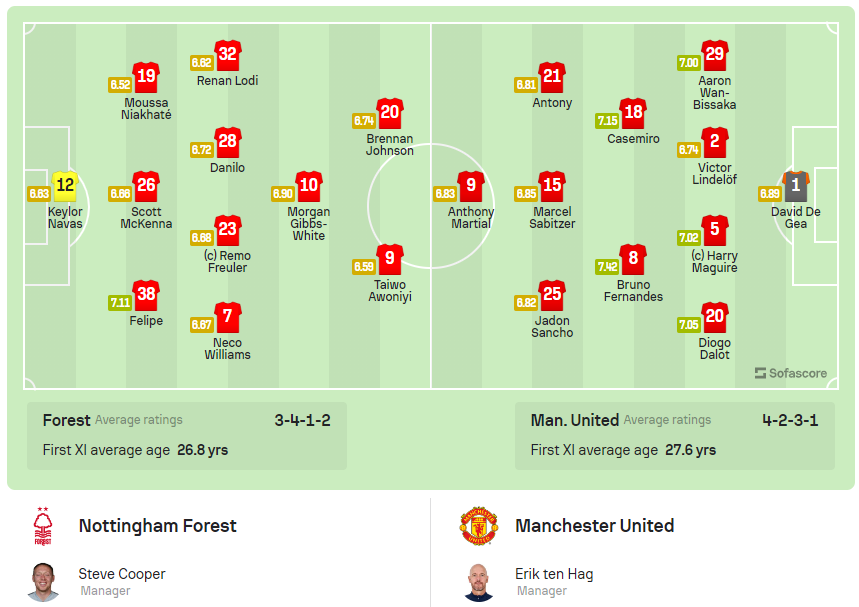Click Erik ten Hag's profile photo
The width and height of the screenshot is (859, 607).
point(478,580)
